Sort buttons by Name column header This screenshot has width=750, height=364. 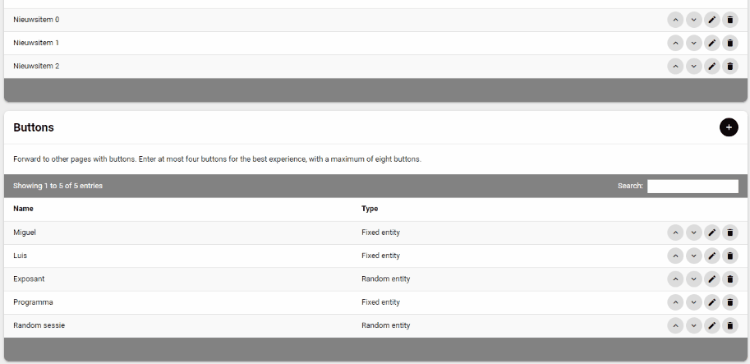23,209
